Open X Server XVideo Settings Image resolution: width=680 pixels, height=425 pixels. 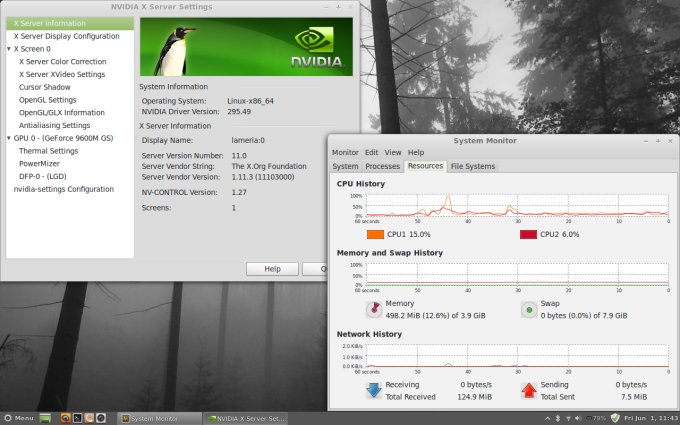click(x=62, y=74)
